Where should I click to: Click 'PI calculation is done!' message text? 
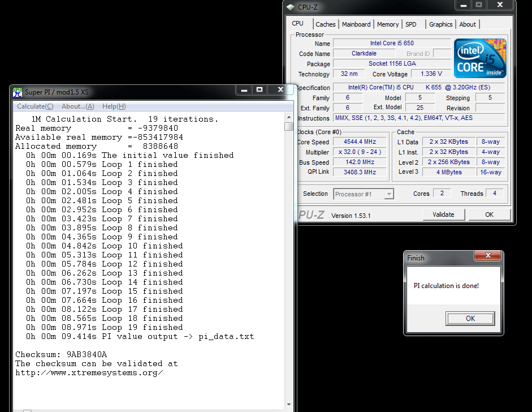[447, 286]
